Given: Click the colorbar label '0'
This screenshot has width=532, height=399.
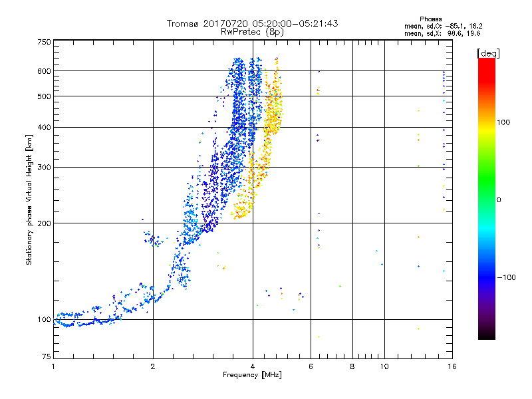Looking at the screenshot, I should [x=498, y=200].
